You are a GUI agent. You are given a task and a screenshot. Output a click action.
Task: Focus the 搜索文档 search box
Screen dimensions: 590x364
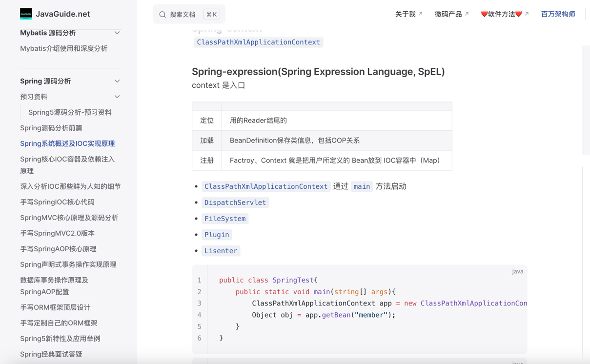[x=189, y=15]
